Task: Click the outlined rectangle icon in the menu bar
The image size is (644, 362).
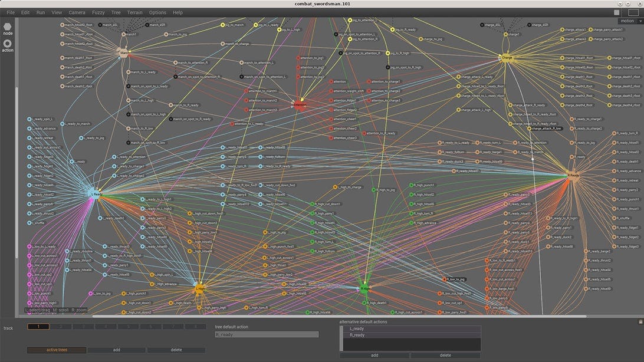Action: click(633, 13)
